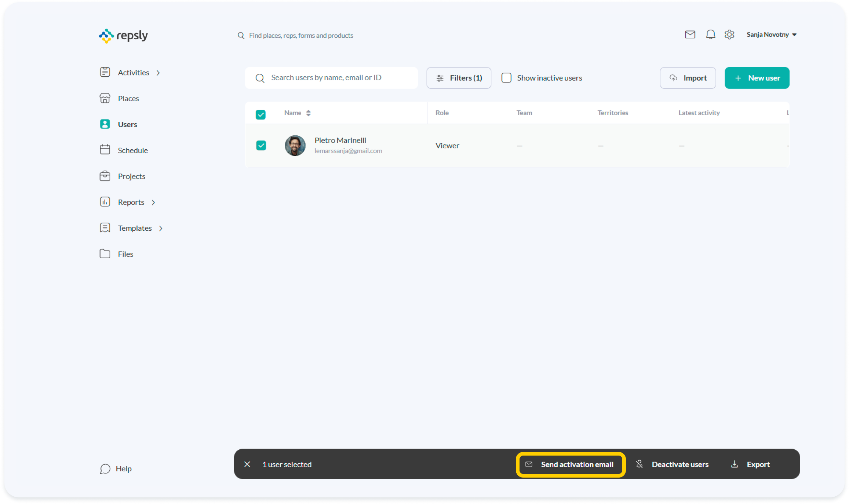Open Schedule in the sidebar

[133, 150]
